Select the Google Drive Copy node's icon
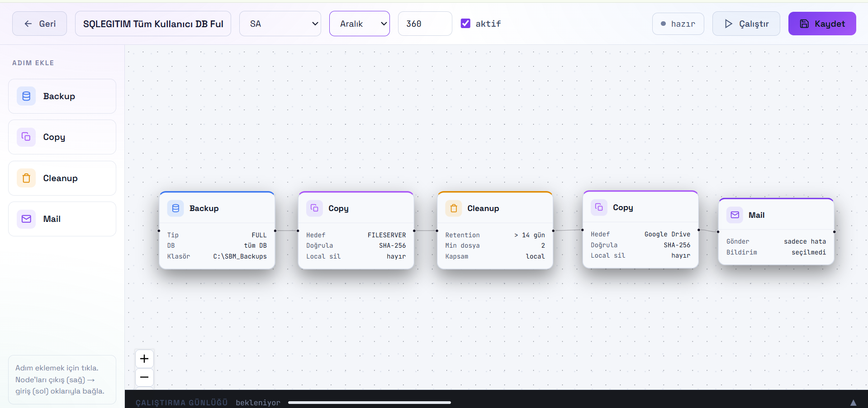868x408 pixels. (x=599, y=207)
